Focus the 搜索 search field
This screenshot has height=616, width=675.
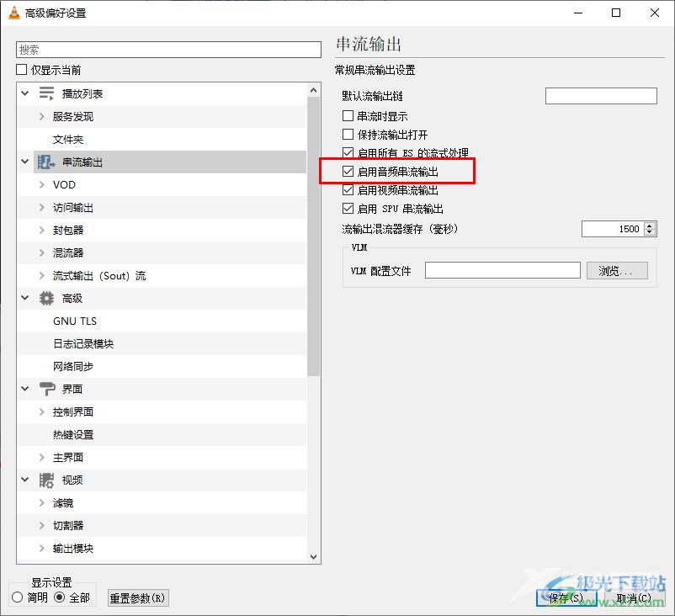tap(168, 50)
